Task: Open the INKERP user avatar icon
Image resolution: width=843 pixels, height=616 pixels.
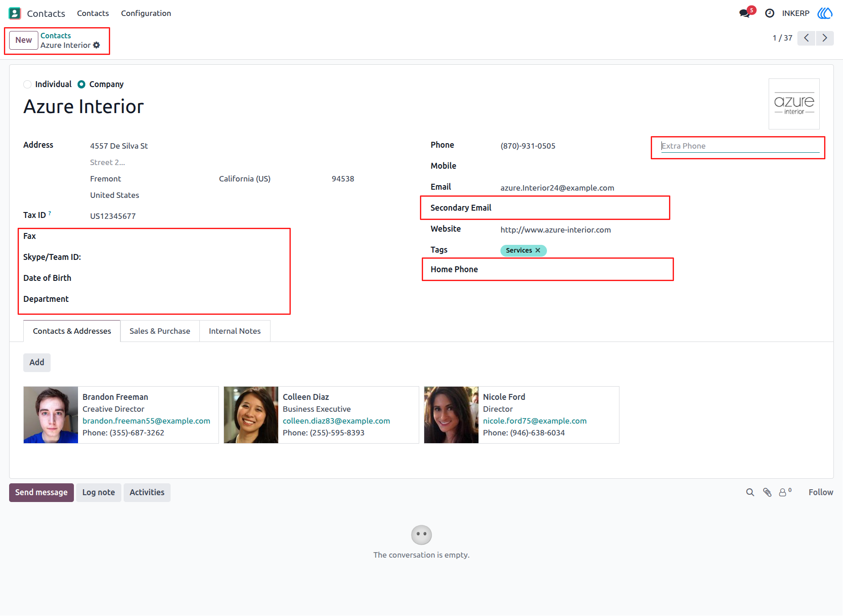Action: [825, 13]
